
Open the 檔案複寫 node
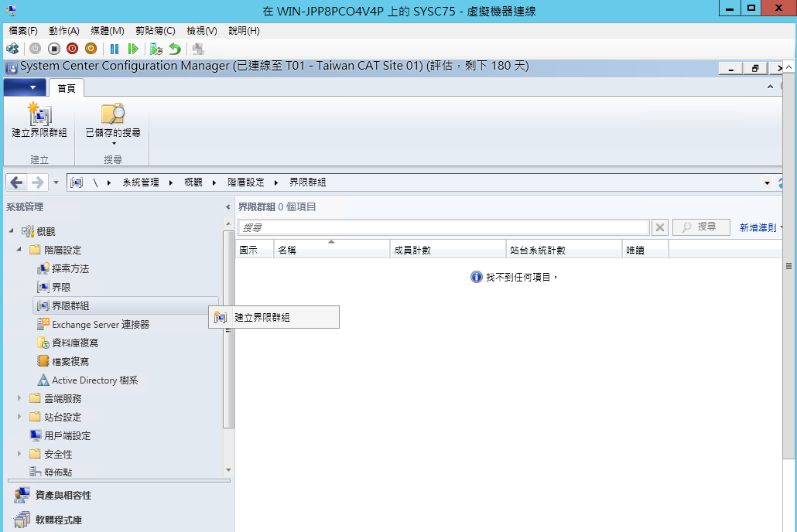63,361
